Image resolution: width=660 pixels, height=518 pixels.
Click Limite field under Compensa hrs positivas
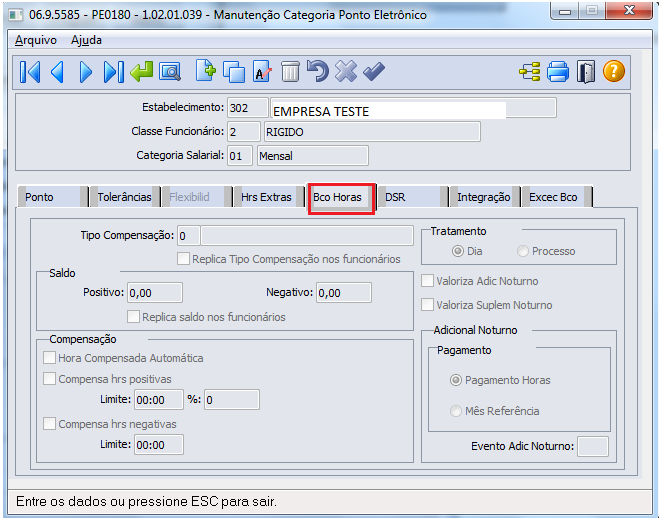pos(159,400)
